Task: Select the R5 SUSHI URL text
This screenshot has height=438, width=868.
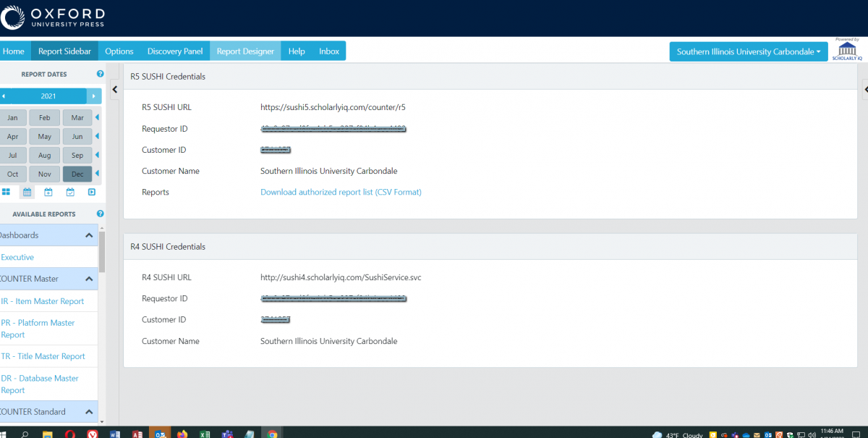Action: coord(333,107)
